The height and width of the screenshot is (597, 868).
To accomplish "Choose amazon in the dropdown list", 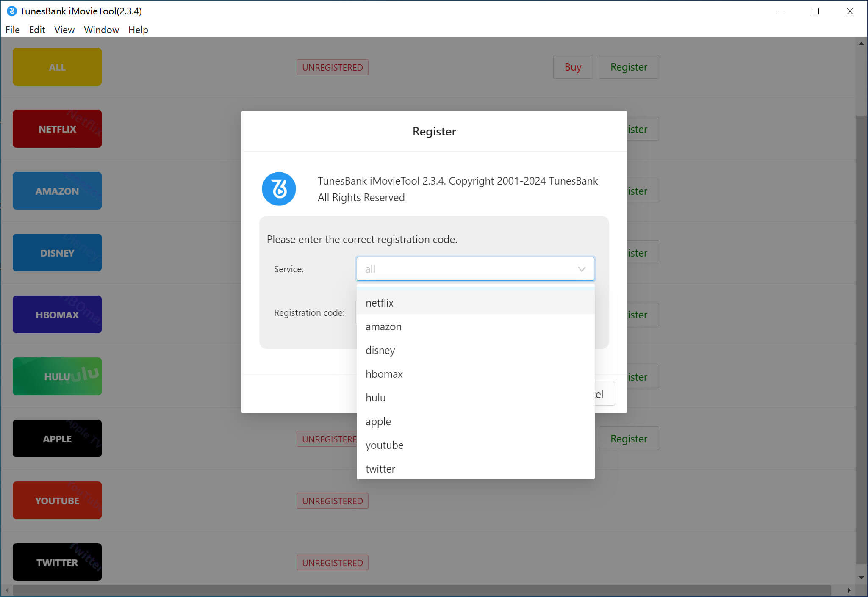I will [475, 326].
